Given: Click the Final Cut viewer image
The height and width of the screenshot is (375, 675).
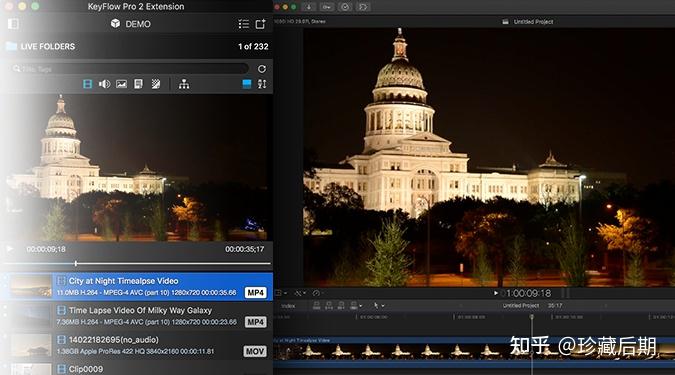Looking at the screenshot, I should pyautogui.click(x=489, y=157).
